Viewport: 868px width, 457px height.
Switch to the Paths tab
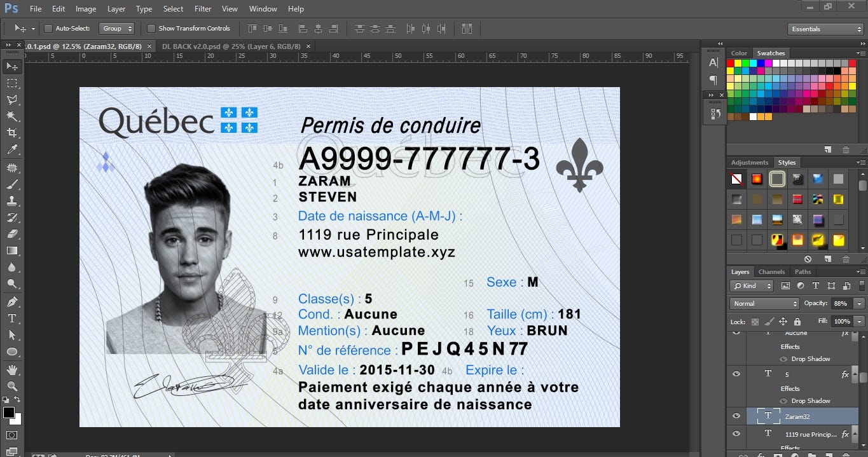803,271
